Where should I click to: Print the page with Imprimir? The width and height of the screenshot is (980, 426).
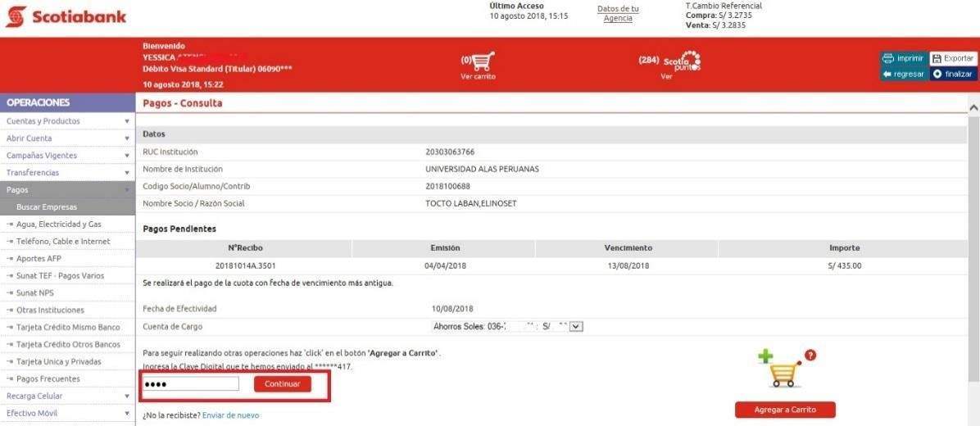coord(904,59)
